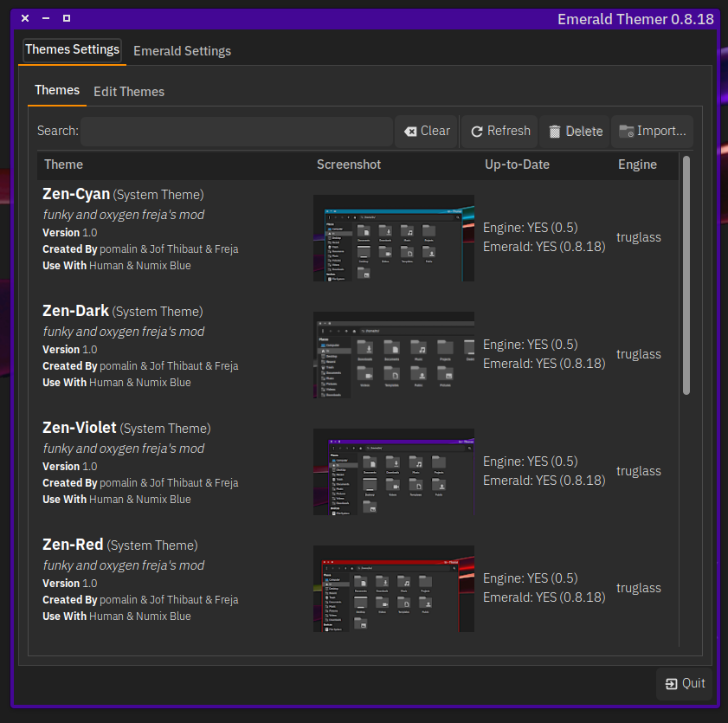Sort by Up-to-Date column header
The height and width of the screenshot is (723, 728).
(517, 165)
